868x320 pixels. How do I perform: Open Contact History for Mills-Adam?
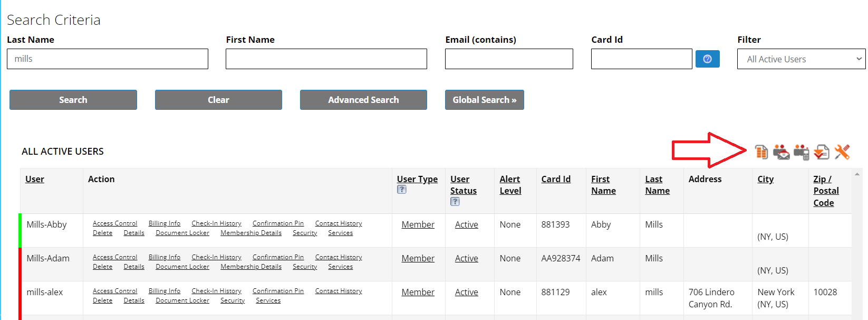339,257
